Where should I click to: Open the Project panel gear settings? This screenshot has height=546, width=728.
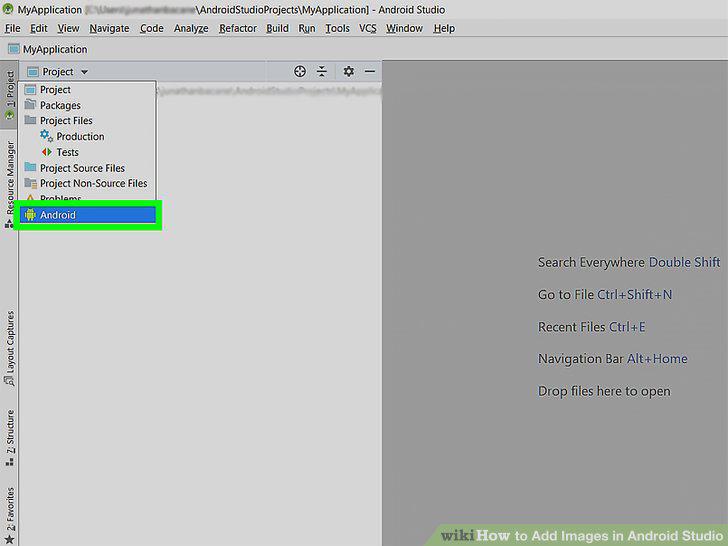click(349, 72)
